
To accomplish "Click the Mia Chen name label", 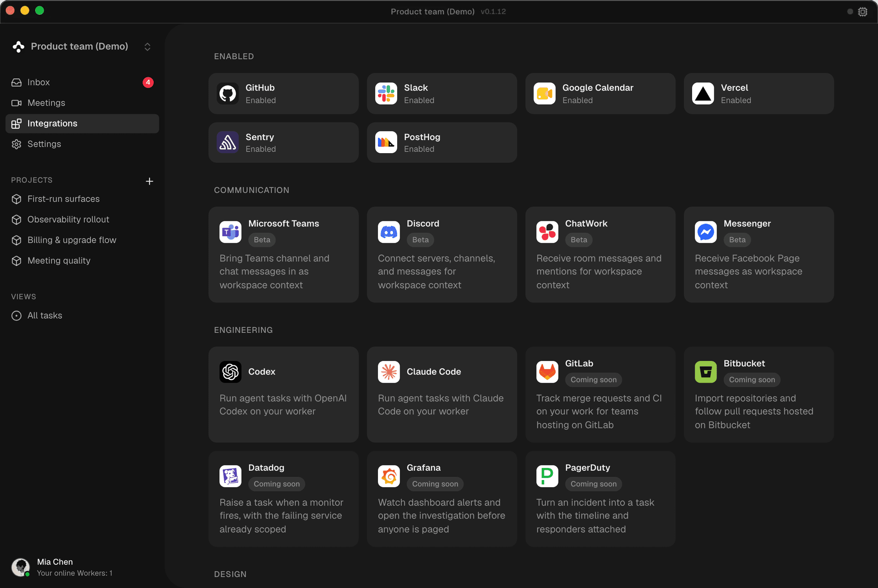I will pyautogui.click(x=55, y=562).
